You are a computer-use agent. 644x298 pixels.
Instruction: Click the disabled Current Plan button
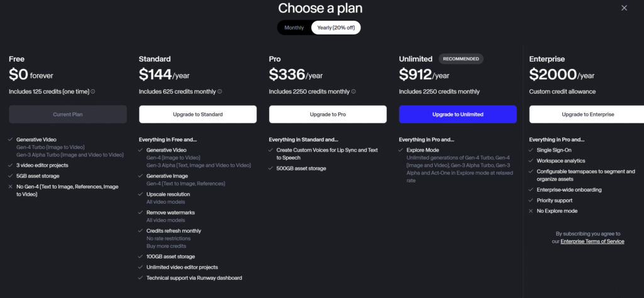pyautogui.click(x=68, y=114)
